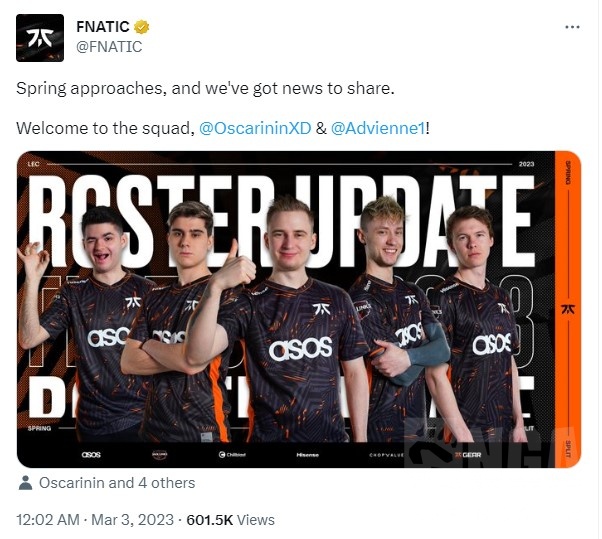Click the gold verified badge next to FNATIC
The image size is (602, 539).
click(x=141, y=27)
